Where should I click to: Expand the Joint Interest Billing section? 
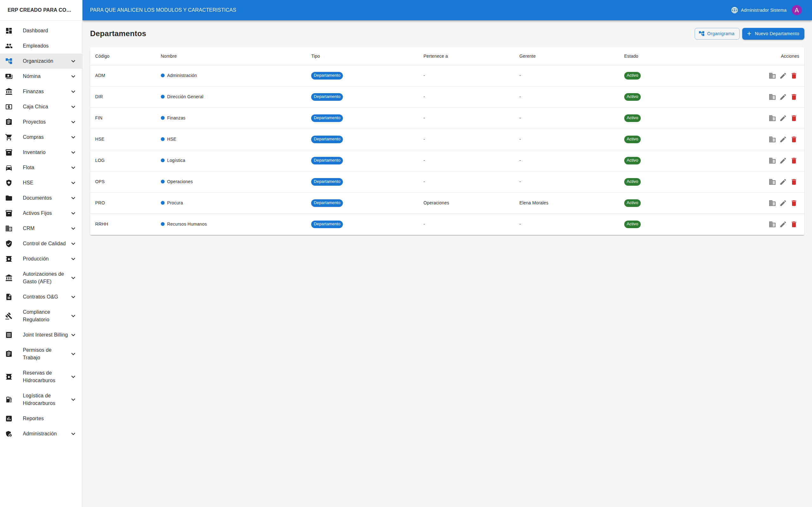[x=73, y=335]
